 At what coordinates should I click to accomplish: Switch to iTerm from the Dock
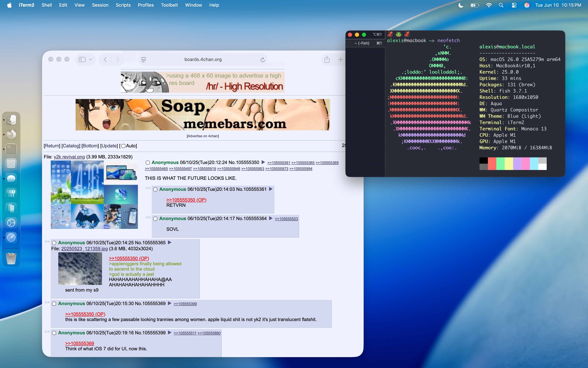[11, 149]
